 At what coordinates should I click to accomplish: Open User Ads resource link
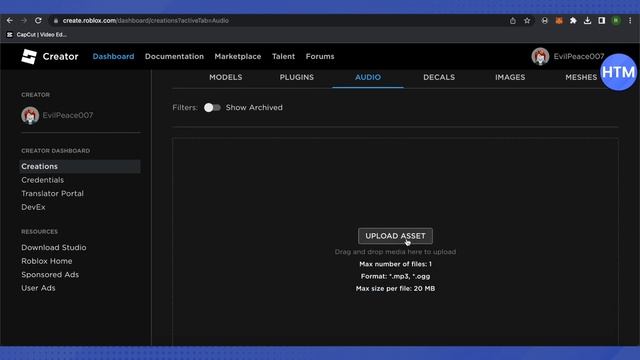point(38,288)
